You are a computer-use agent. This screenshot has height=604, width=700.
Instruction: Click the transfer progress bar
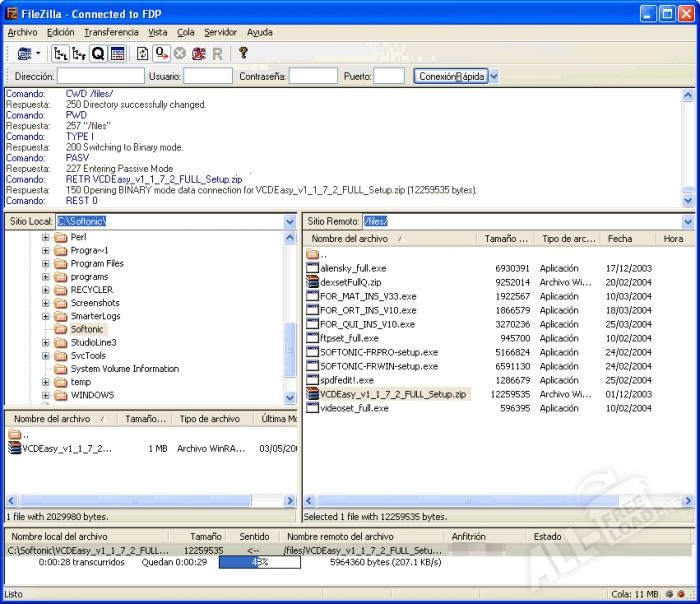pyautogui.click(x=259, y=563)
